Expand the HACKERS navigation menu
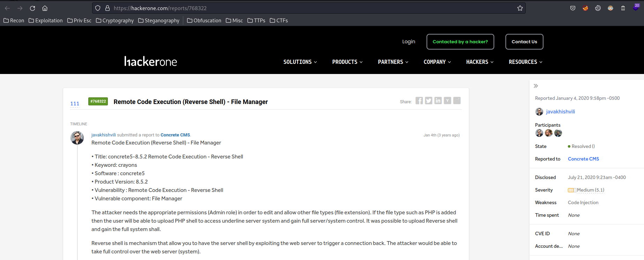The height and width of the screenshot is (260, 644). (480, 62)
